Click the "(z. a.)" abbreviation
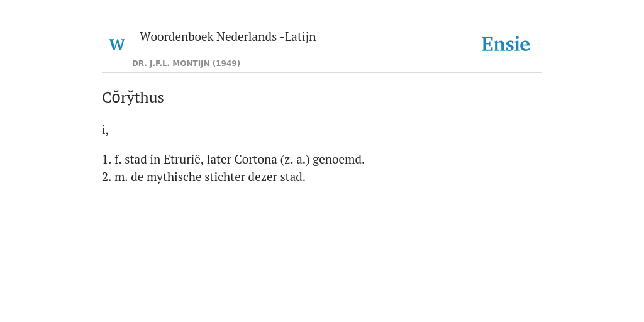 tap(295, 159)
